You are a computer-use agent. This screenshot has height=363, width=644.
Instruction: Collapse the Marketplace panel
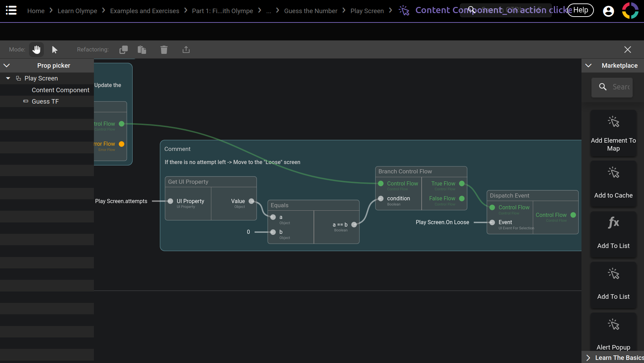(x=588, y=66)
